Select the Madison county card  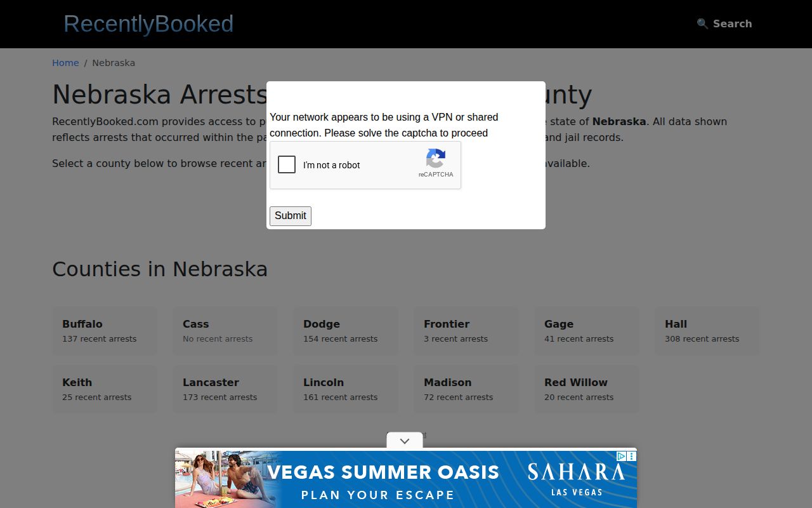click(466, 389)
